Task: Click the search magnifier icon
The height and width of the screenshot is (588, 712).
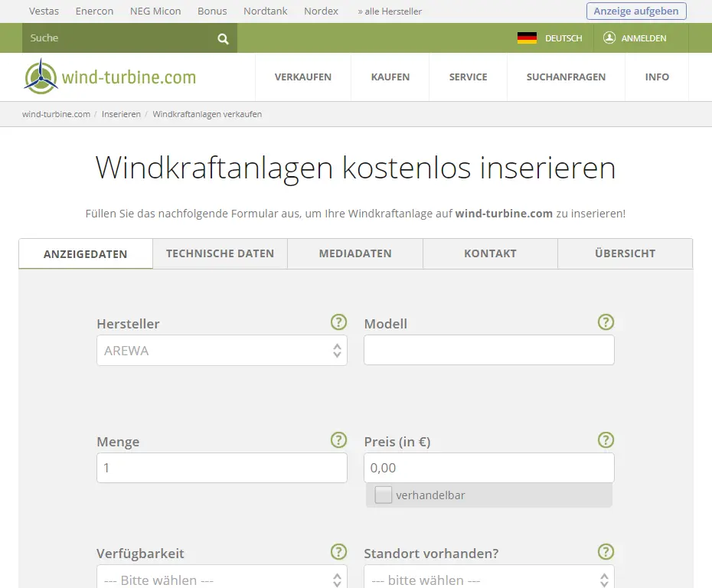Action: point(222,38)
